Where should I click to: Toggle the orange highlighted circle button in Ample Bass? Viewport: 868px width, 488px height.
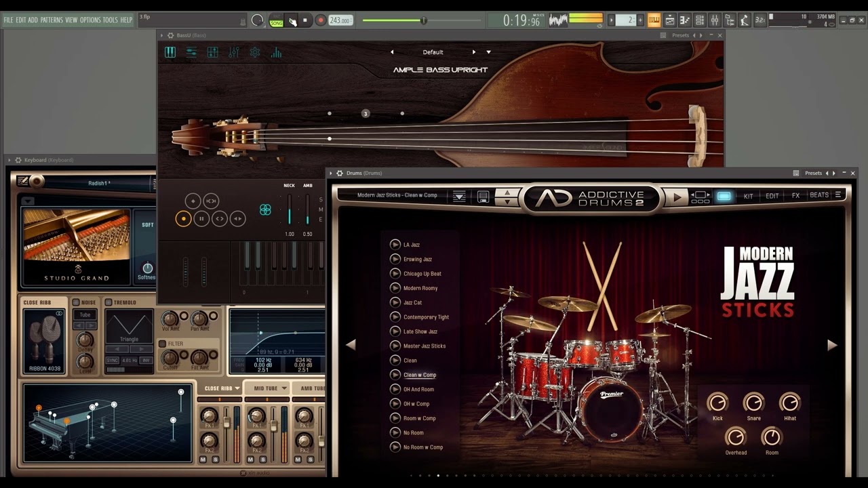click(183, 219)
